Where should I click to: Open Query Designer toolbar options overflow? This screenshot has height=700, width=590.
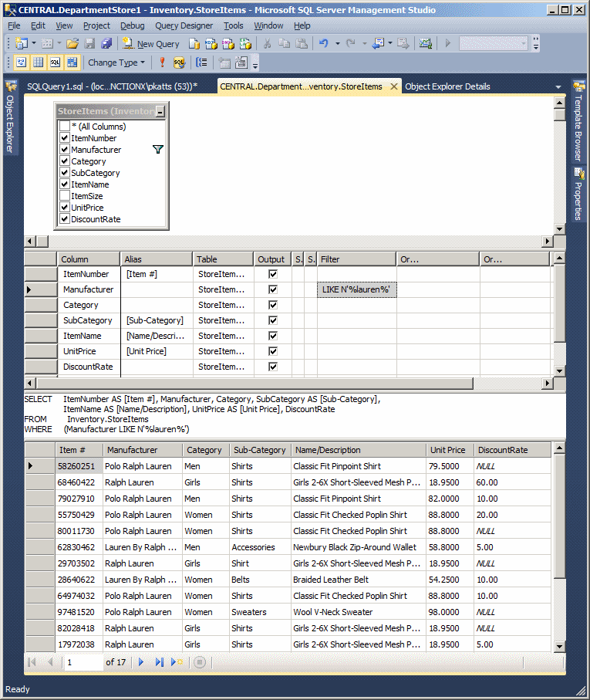point(255,63)
